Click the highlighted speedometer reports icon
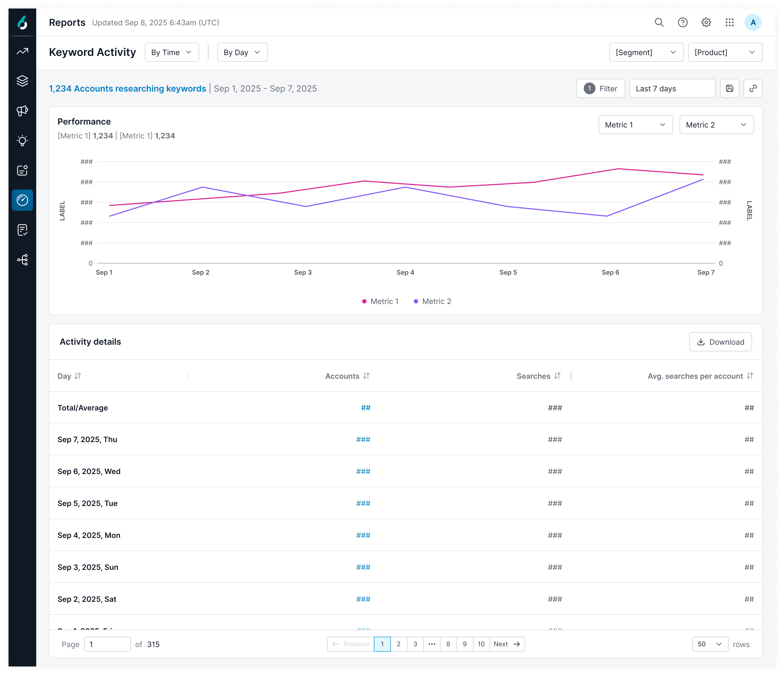Viewport: 784px width, 675px height. pos(23,200)
